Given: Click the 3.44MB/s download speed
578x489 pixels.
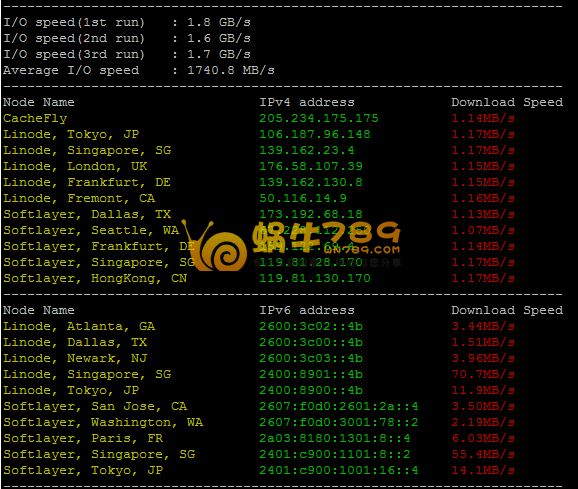Looking at the screenshot, I should coord(483,326).
